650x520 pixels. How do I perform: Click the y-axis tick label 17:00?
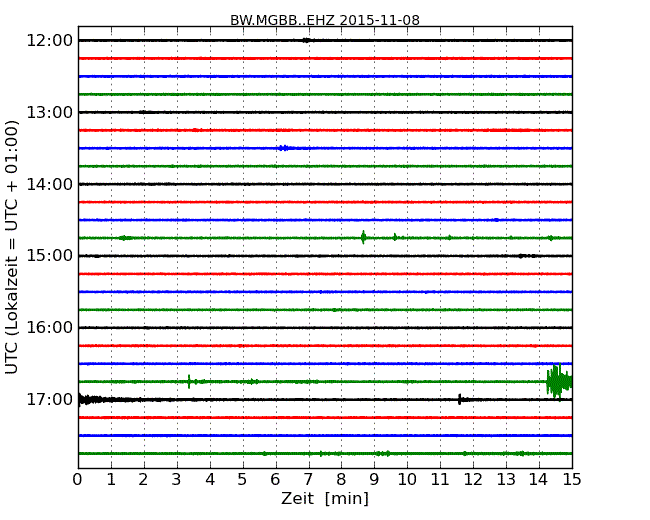pyautogui.click(x=50, y=400)
